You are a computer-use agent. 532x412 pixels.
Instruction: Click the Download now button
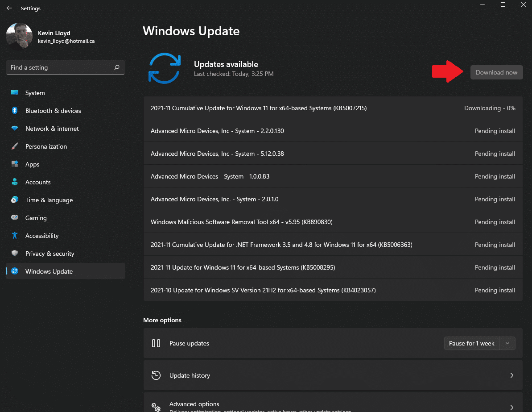tap(496, 72)
